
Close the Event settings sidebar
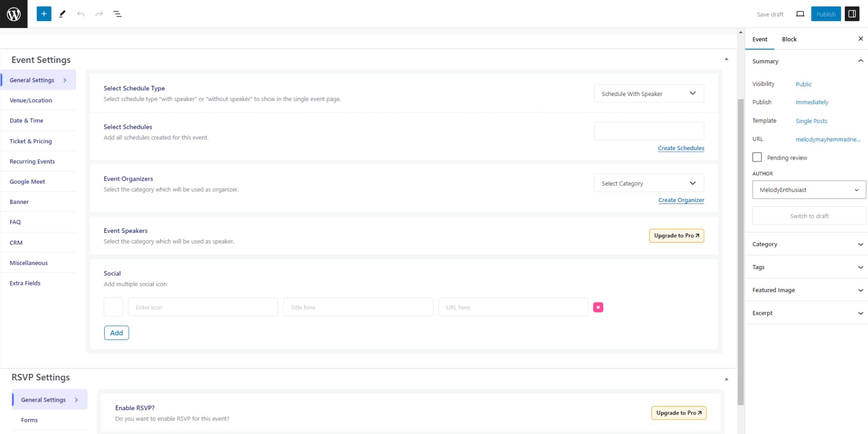tap(860, 39)
